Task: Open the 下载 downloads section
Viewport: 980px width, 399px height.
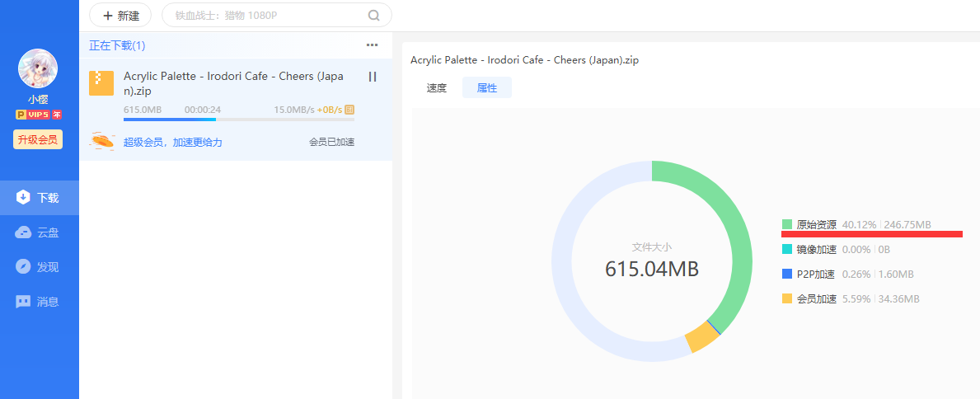Action: pos(39,198)
